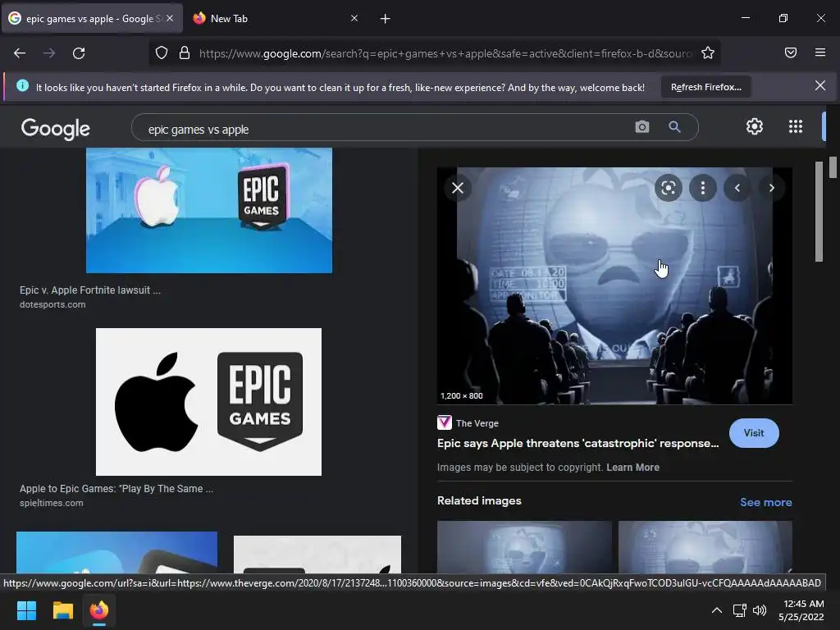Activate Google Lens on preview image
This screenshot has height=630, width=840.
coord(668,188)
